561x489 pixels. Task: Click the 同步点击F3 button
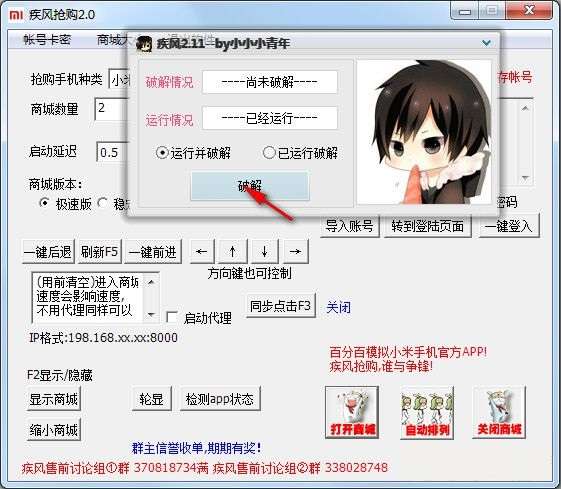tap(280, 305)
